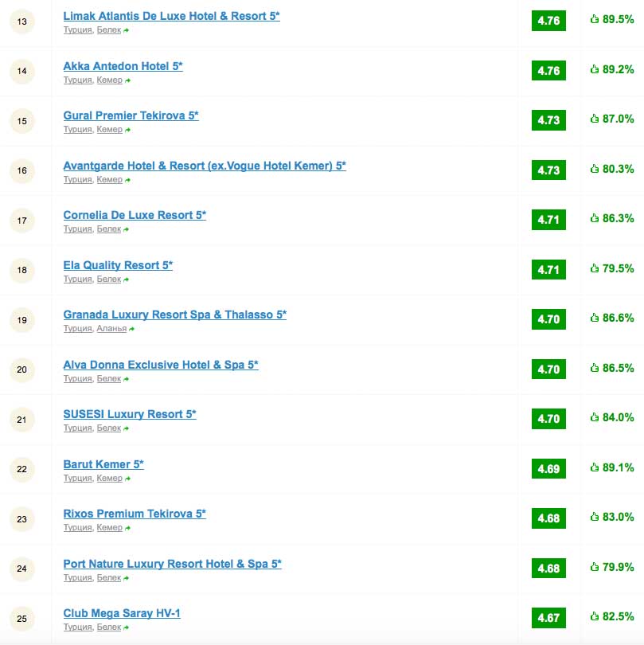Click the green arrow under SUSESI Luxury Resort
This screenshot has height=645, width=644.
point(126,428)
